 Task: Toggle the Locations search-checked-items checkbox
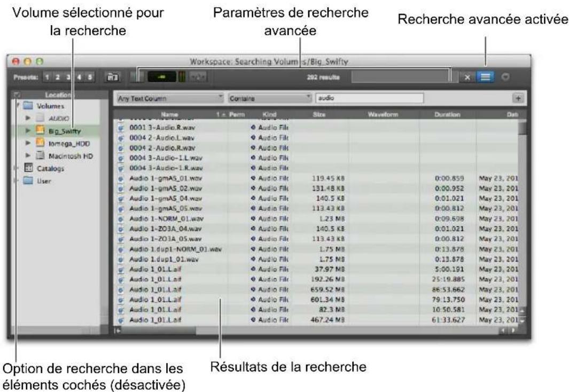pyautogui.click(x=17, y=95)
